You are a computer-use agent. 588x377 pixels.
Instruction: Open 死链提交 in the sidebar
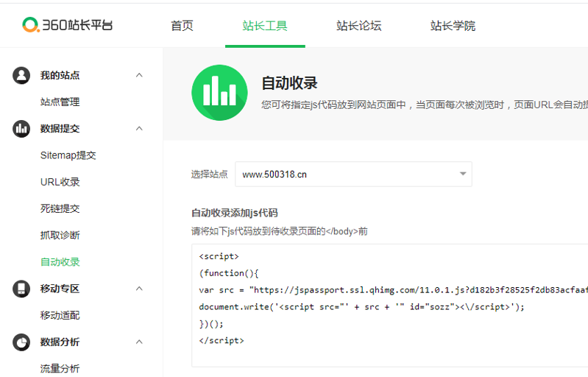pyautogui.click(x=60, y=208)
